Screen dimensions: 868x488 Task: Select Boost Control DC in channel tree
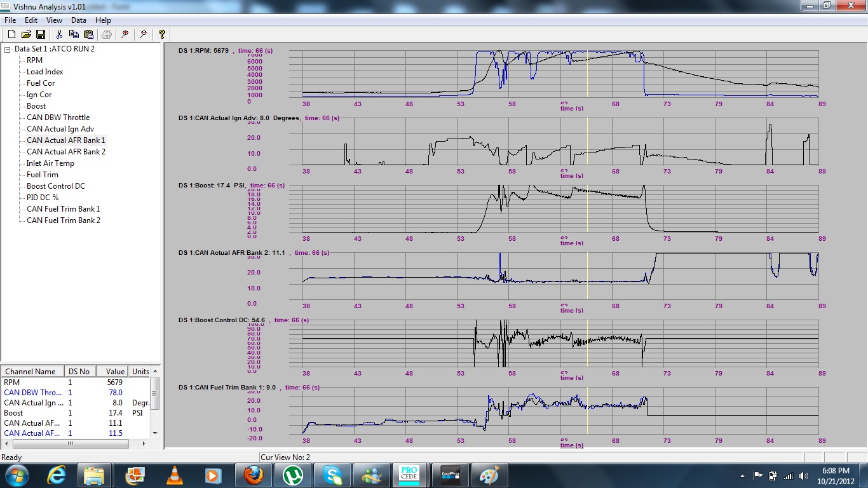55,186
